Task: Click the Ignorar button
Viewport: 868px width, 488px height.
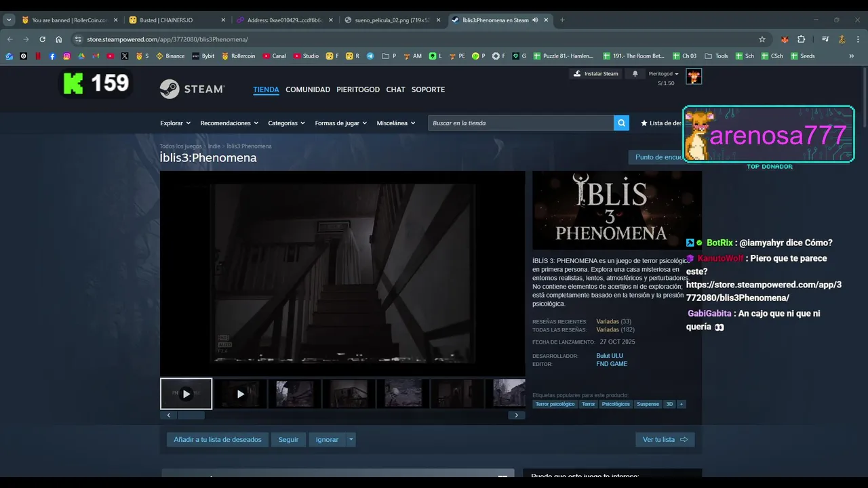Action: [x=327, y=439]
